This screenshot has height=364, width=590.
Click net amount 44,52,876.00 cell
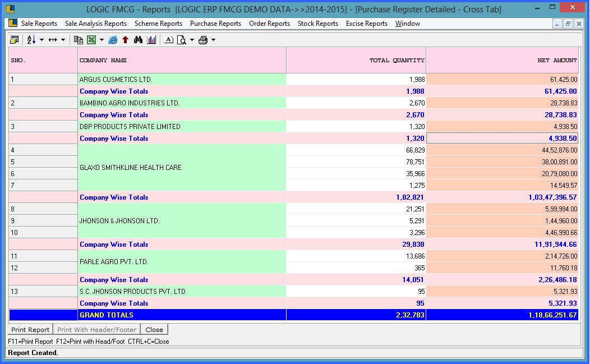[503, 150]
